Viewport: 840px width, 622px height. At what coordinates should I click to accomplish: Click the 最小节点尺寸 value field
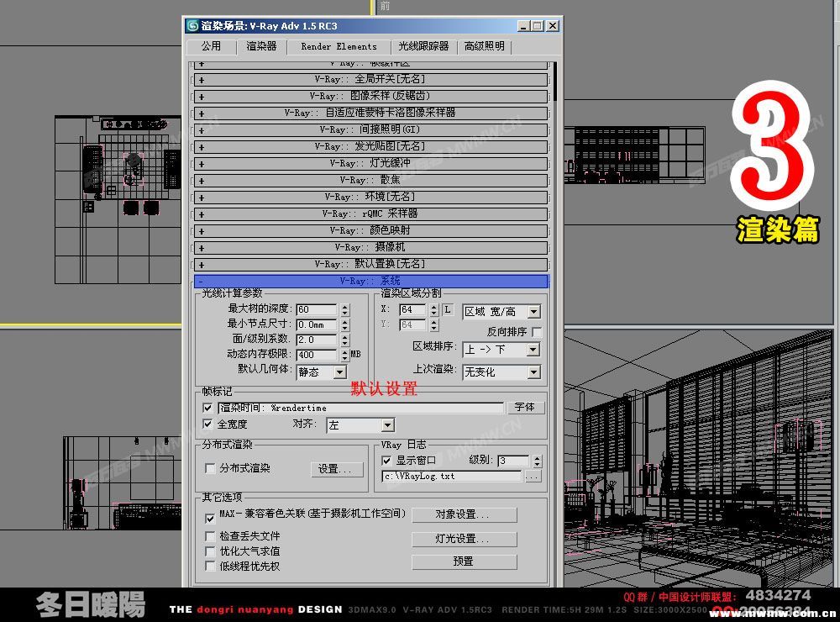pos(317,324)
